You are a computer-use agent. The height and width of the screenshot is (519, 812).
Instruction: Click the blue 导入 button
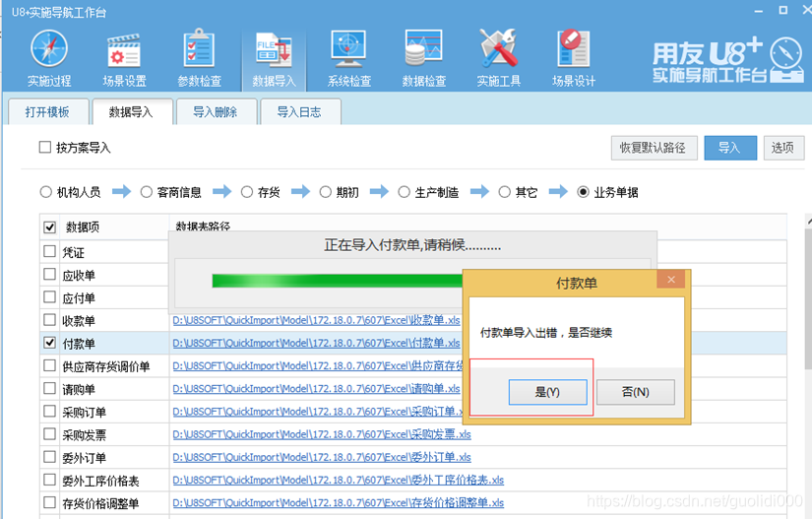(x=730, y=148)
